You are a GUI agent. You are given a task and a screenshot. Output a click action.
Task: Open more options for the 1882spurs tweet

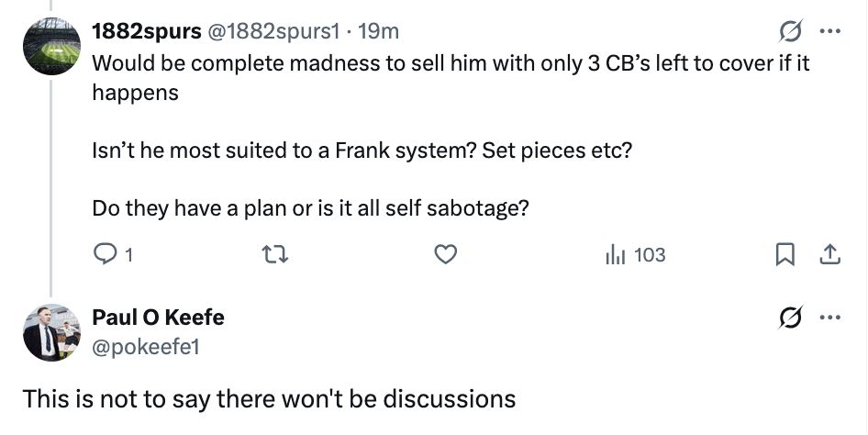(x=829, y=32)
